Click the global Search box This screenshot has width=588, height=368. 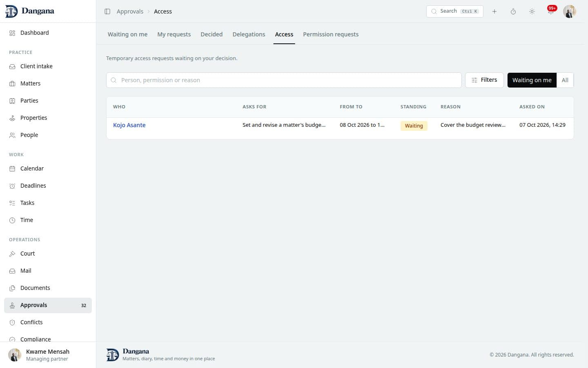click(x=454, y=11)
